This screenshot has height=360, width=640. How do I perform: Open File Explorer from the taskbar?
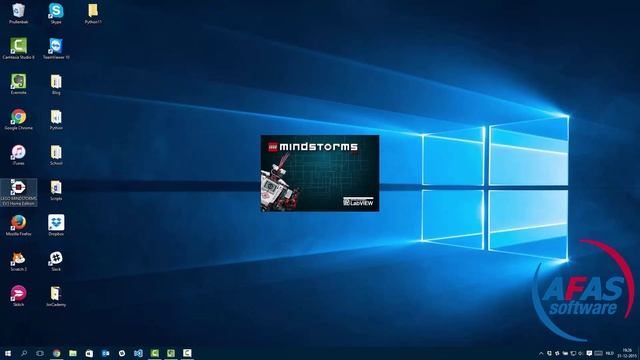coord(73,353)
